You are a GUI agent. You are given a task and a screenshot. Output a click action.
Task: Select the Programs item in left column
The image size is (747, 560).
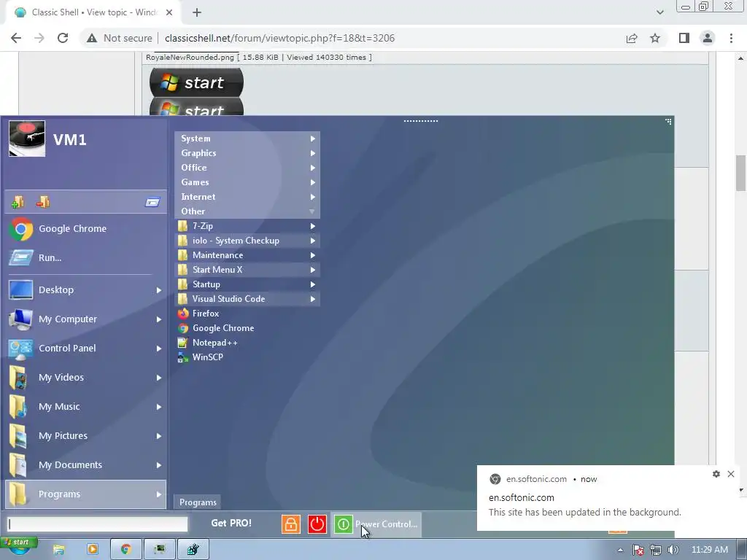pos(86,494)
